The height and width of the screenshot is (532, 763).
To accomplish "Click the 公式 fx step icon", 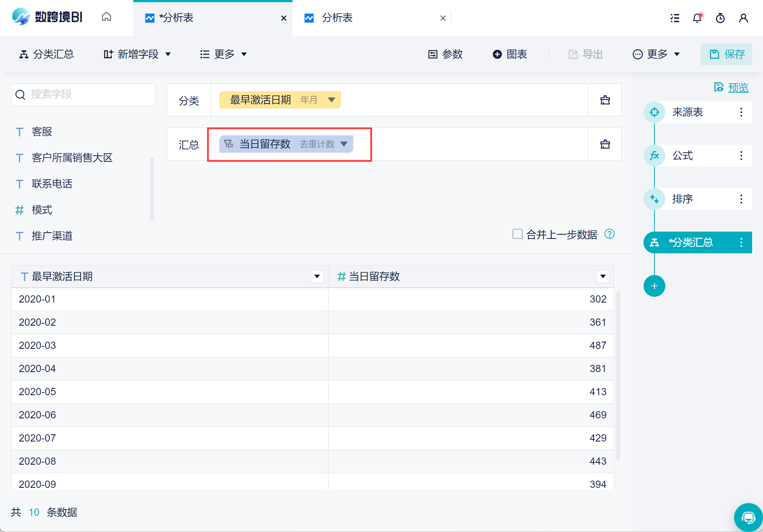I will tap(654, 156).
